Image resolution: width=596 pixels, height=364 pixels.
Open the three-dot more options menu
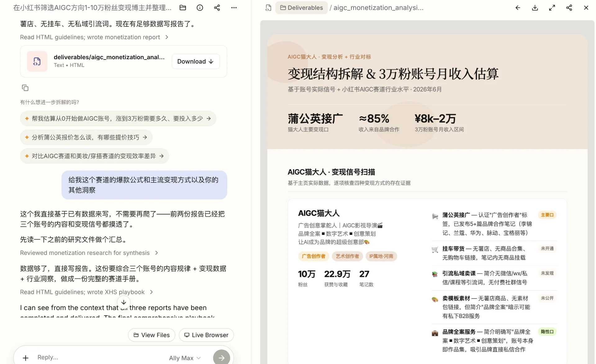click(x=234, y=8)
